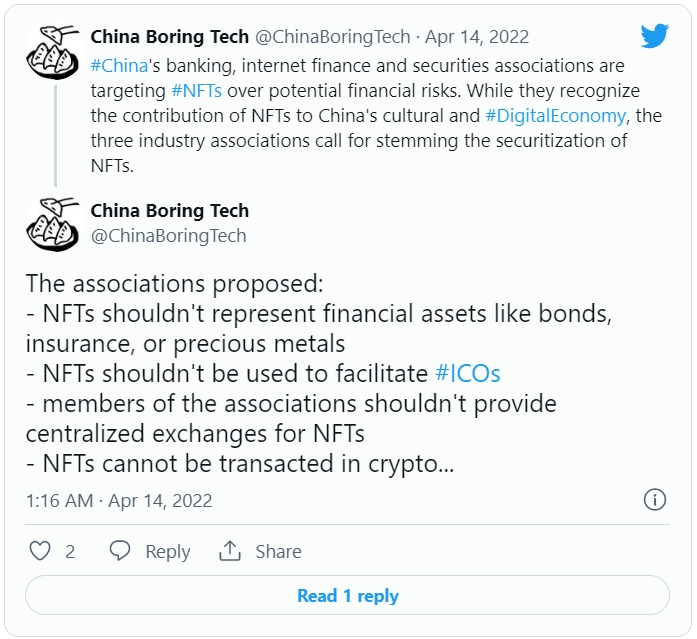This screenshot has height=639, width=697.
Task: Click the Reply text label
Action: click(167, 551)
